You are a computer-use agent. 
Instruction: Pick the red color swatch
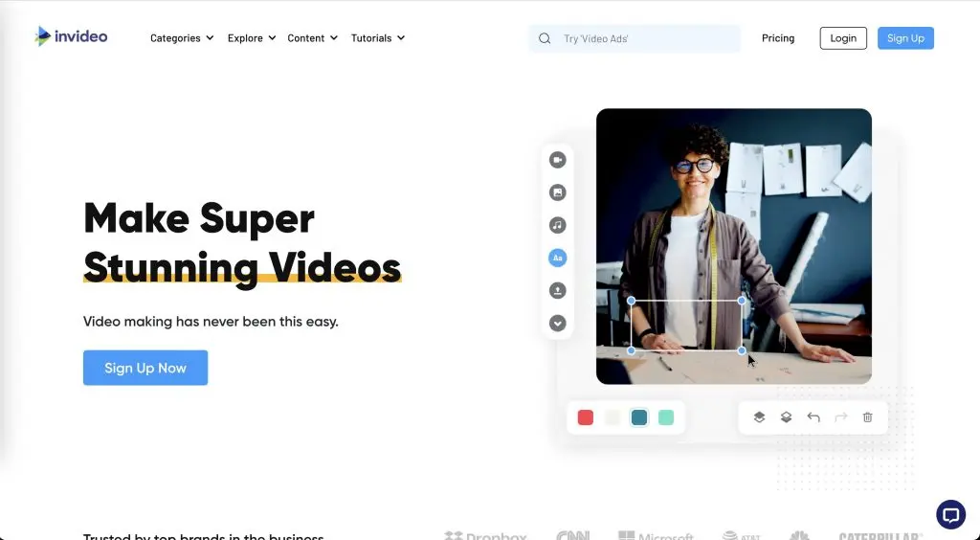pyautogui.click(x=586, y=417)
